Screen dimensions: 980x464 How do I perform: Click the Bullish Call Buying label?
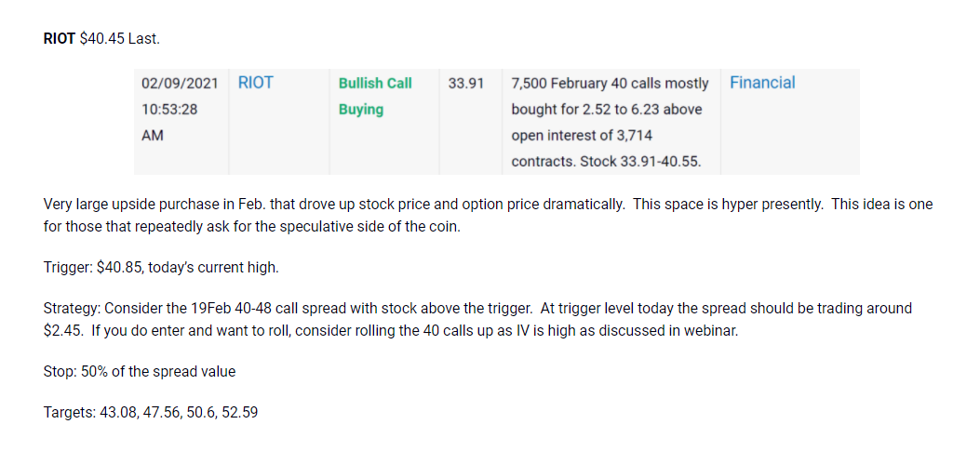[375, 96]
